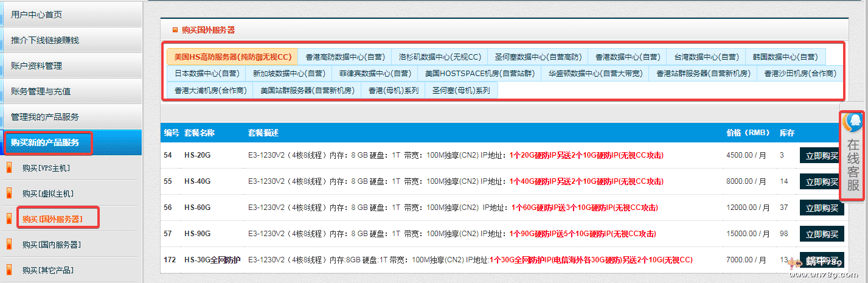The image size is (868, 283).
Task: Open 购买[国外服务器] sidebar link
Action: (52, 219)
